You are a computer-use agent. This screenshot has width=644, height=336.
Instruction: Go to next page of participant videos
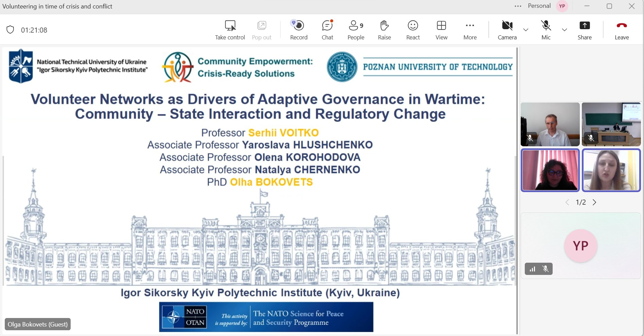tap(594, 202)
